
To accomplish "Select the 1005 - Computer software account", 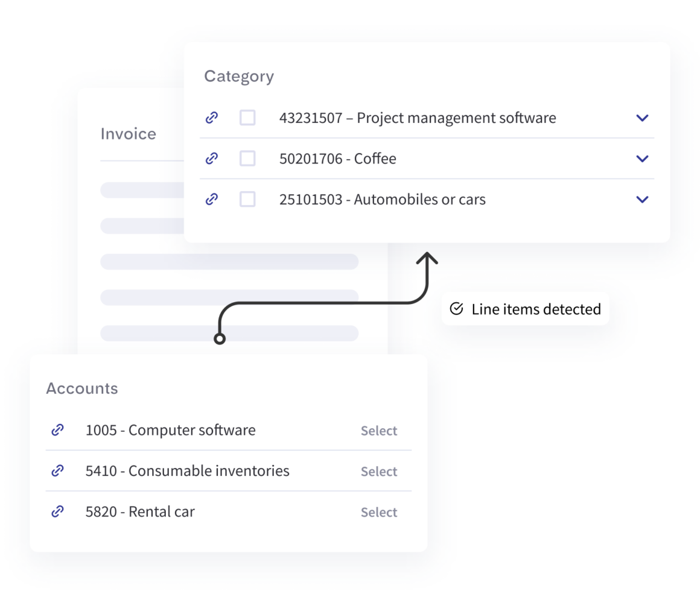I will (378, 431).
